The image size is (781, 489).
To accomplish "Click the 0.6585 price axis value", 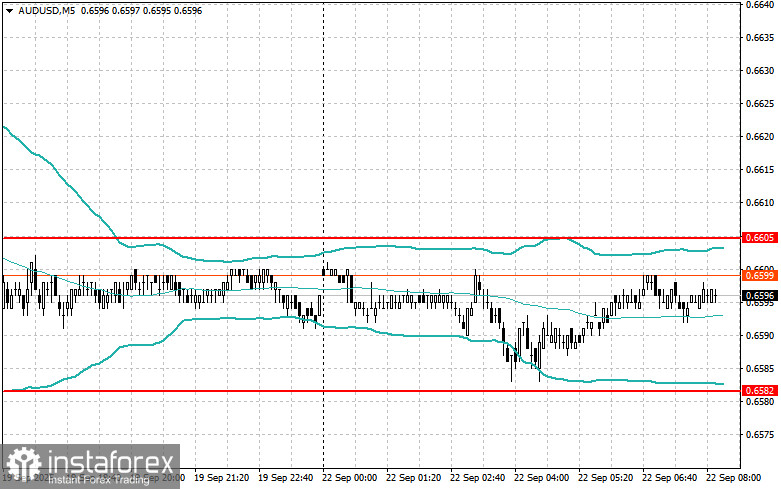I will tap(760, 369).
